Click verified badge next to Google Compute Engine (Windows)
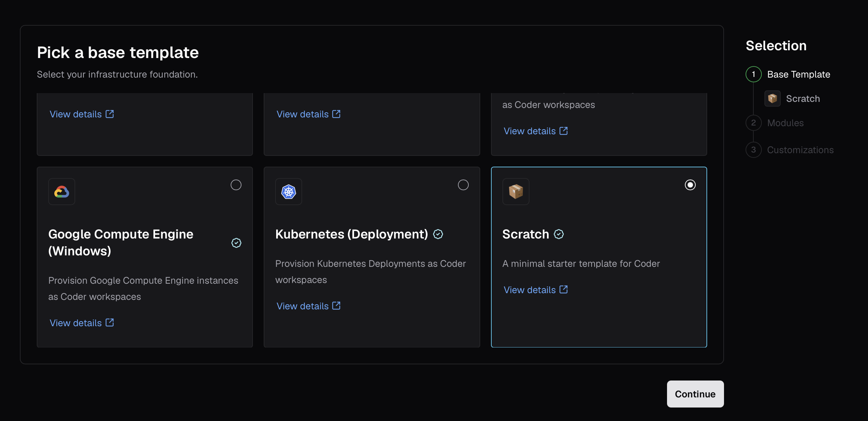Viewport: 868px width, 421px height. [236, 243]
